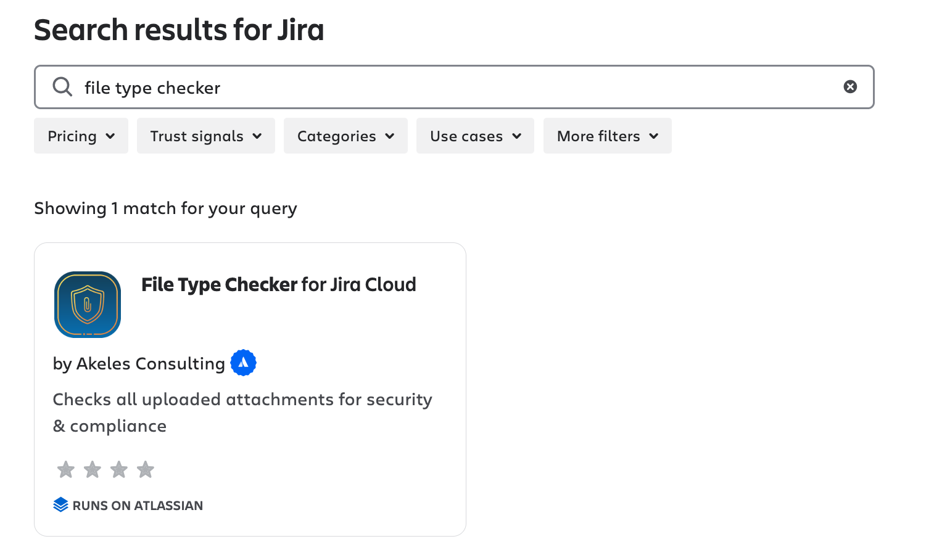Click the RUNS ON ATLASSIAN label

click(137, 505)
